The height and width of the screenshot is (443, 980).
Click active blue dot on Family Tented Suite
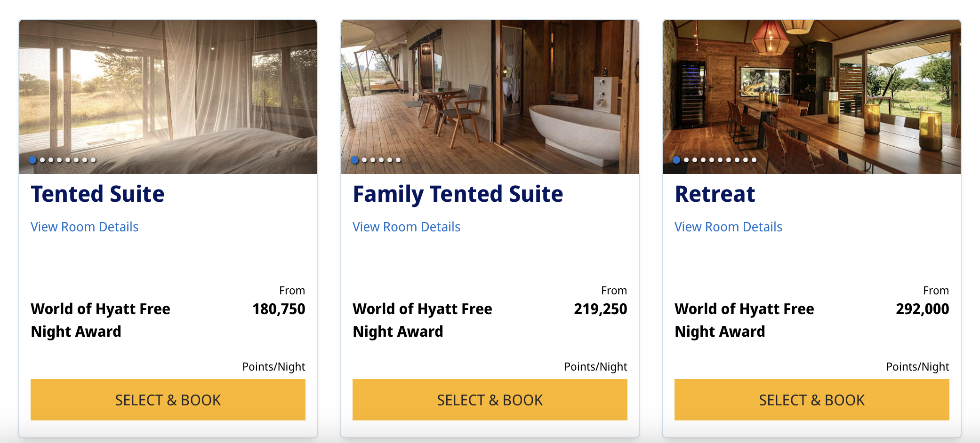pyautogui.click(x=354, y=160)
